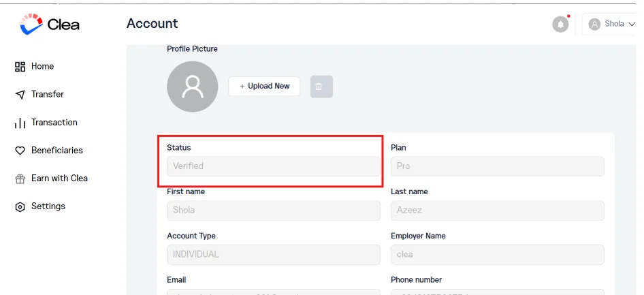
Task: Click the profile picture placeholder
Action: 192,87
